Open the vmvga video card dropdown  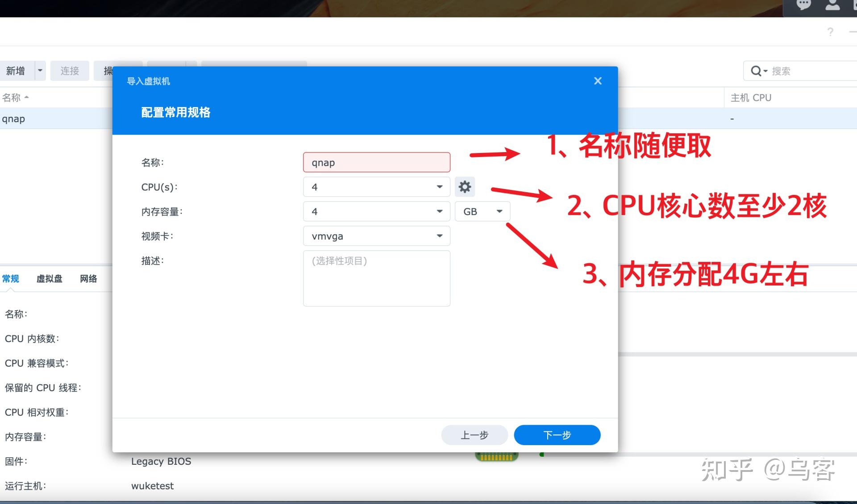376,236
